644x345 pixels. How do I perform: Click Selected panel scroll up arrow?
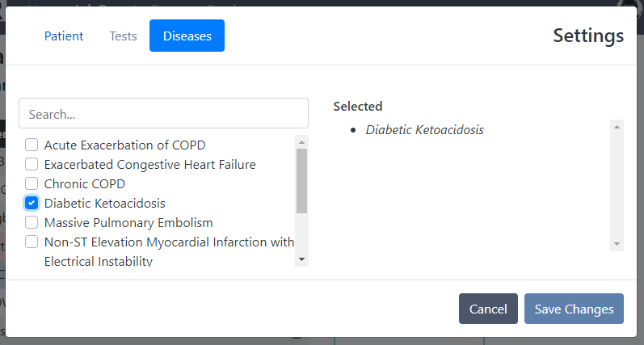[617, 127]
